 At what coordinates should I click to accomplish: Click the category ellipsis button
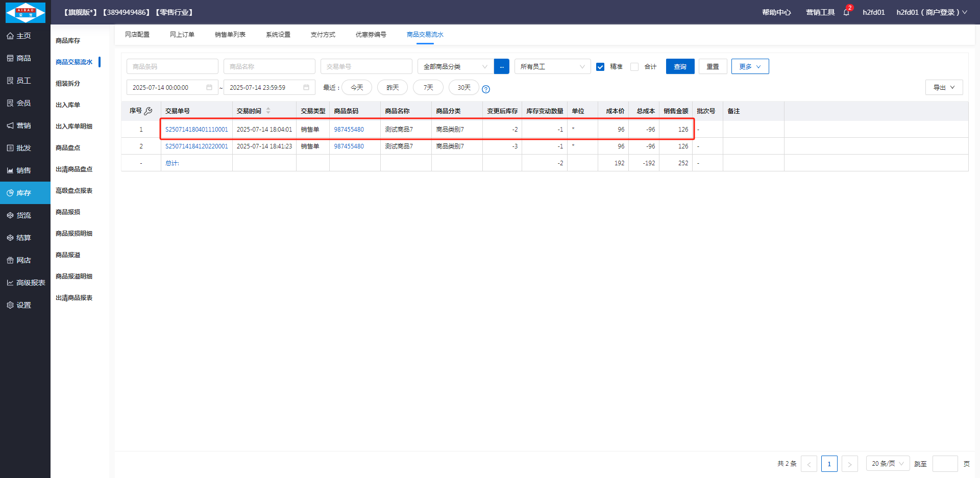click(x=501, y=66)
